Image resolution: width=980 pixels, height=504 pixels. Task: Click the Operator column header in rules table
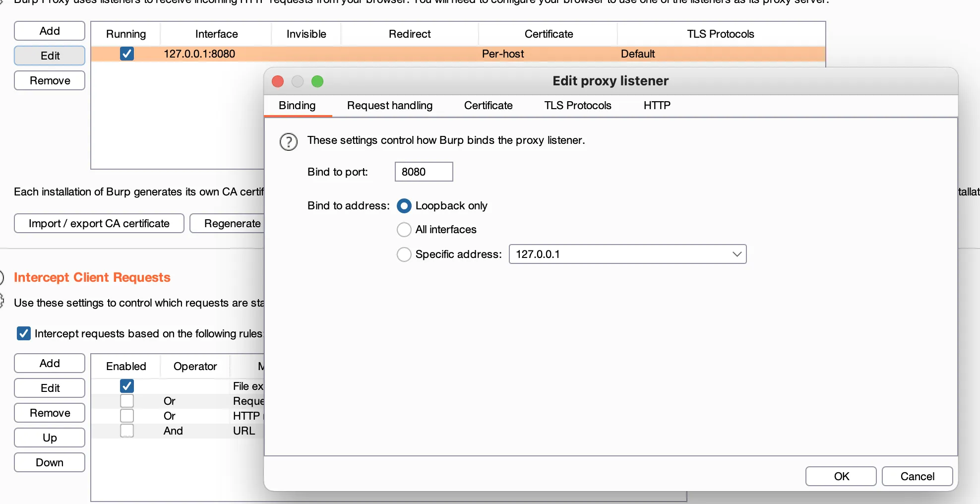[x=195, y=366]
